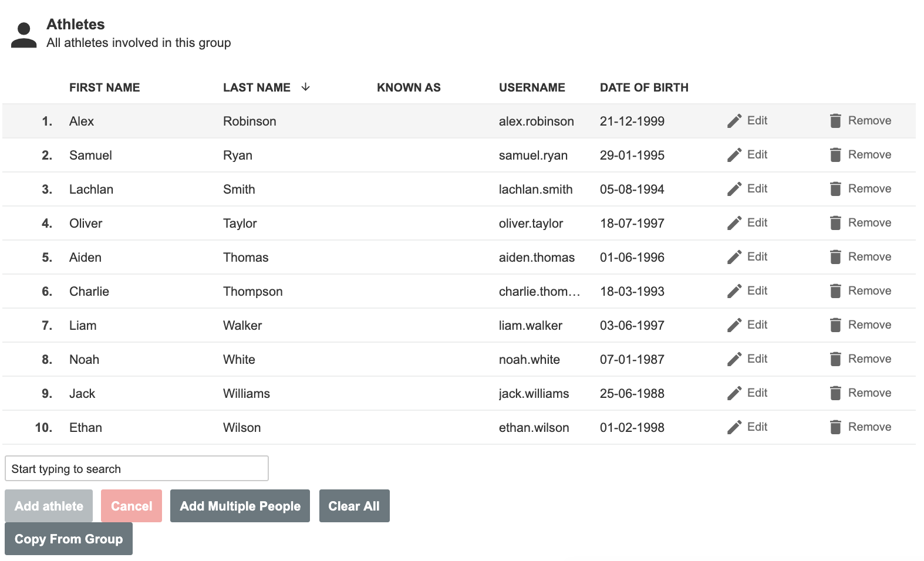Screen dimensions: 924x561
Task: Focus the Start typing to search field
Action: (137, 468)
